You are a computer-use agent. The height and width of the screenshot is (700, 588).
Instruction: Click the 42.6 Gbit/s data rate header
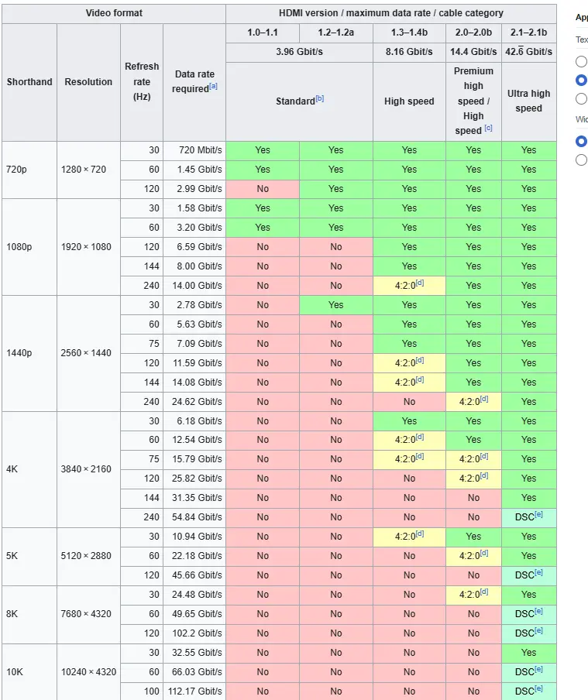point(528,52)
